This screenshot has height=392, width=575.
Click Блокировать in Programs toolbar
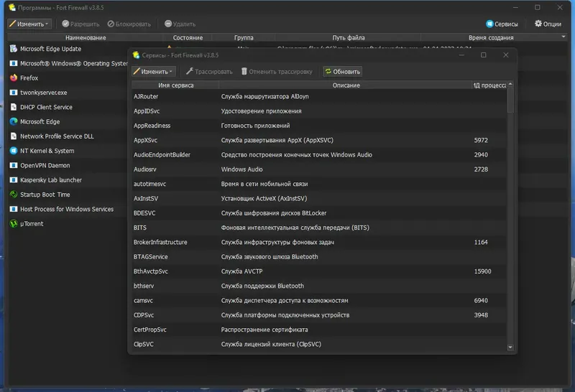[129, 24]
